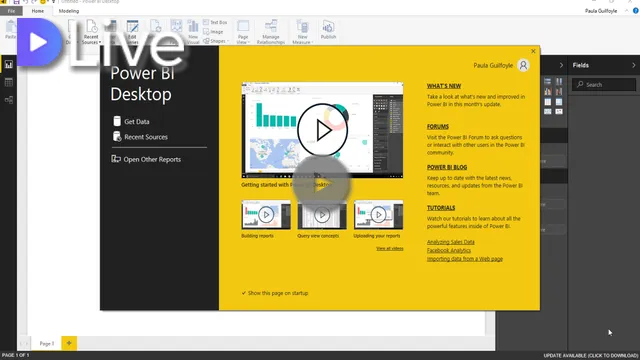The image size is (640, 360).
Task: Open the File menu tab
Action: coord(11,11)
